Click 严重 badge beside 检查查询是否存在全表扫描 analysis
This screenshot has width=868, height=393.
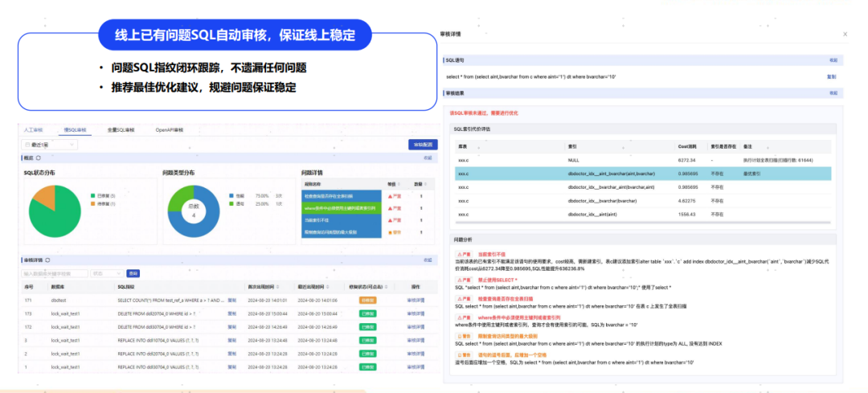464,299
